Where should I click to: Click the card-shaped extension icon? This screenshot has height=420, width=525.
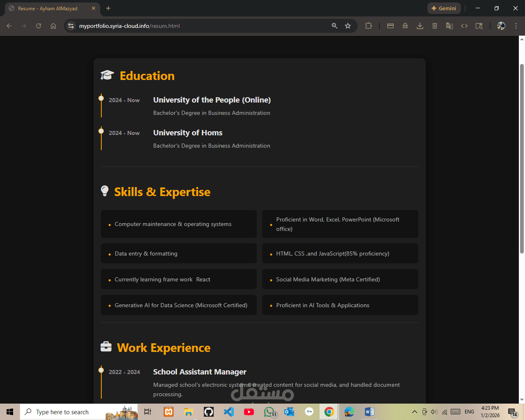click(x=390, y=26)
